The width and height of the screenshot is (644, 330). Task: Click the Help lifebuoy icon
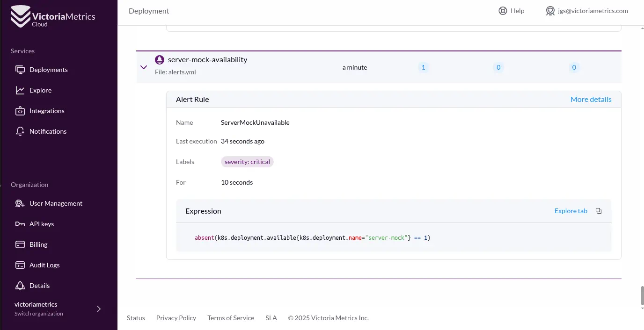503,11
